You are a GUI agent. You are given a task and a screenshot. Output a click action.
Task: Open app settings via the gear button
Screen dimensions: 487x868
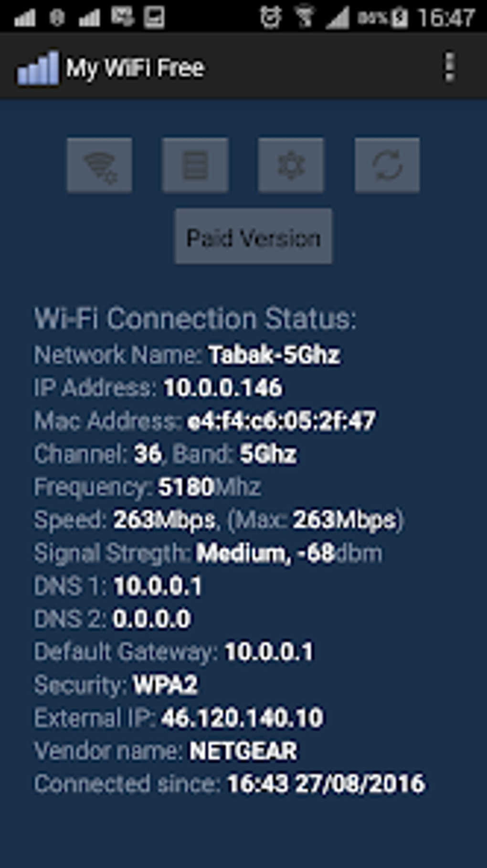291,166
